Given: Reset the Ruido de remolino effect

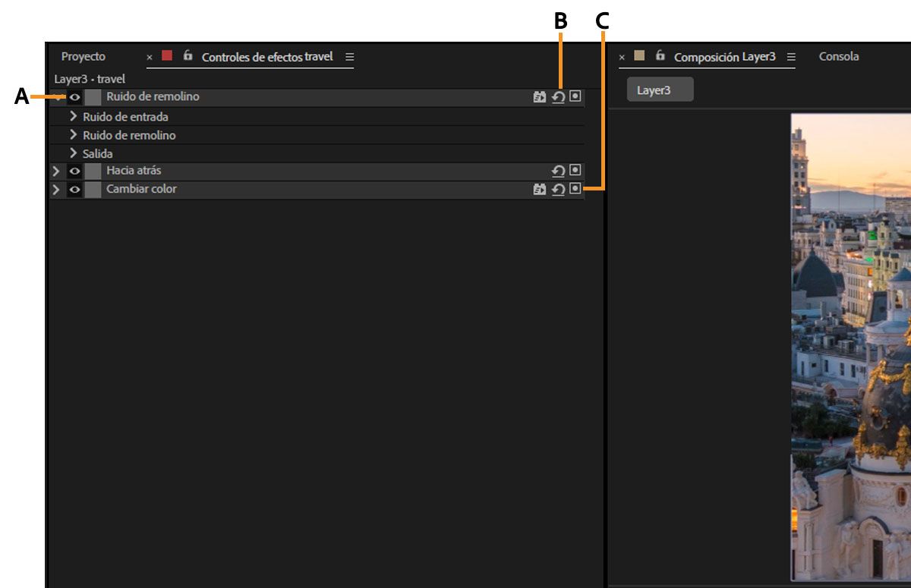Looking at the screenshot, I should coord(560,97).
